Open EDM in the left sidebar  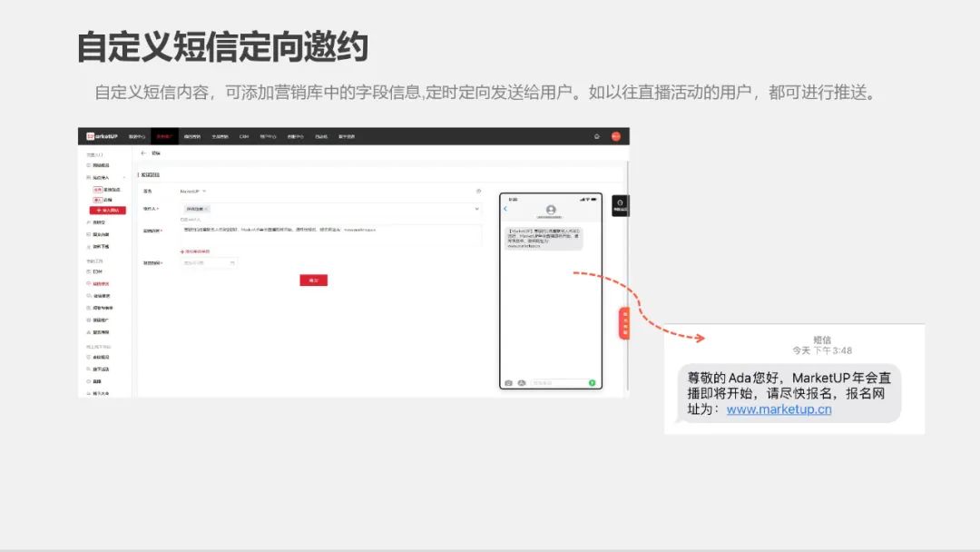[x=97, y=272]
